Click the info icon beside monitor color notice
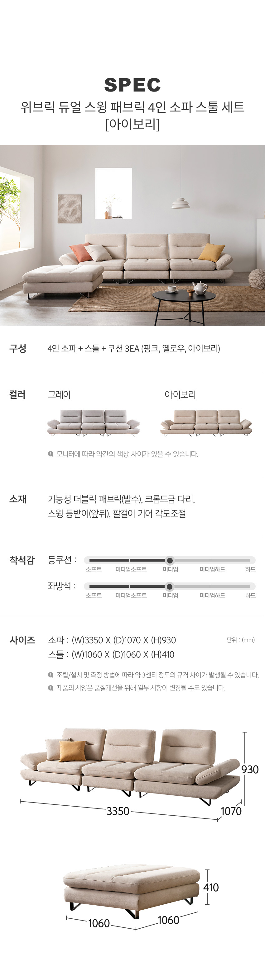This screenshot has width=265, height=980. click(51, 454)
